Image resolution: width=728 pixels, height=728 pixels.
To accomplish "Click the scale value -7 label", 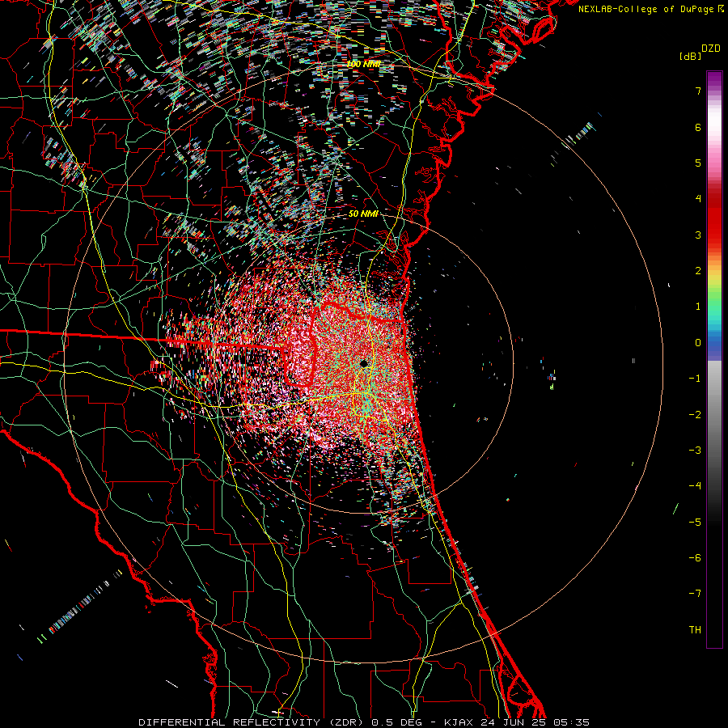I will click(695, 594).
